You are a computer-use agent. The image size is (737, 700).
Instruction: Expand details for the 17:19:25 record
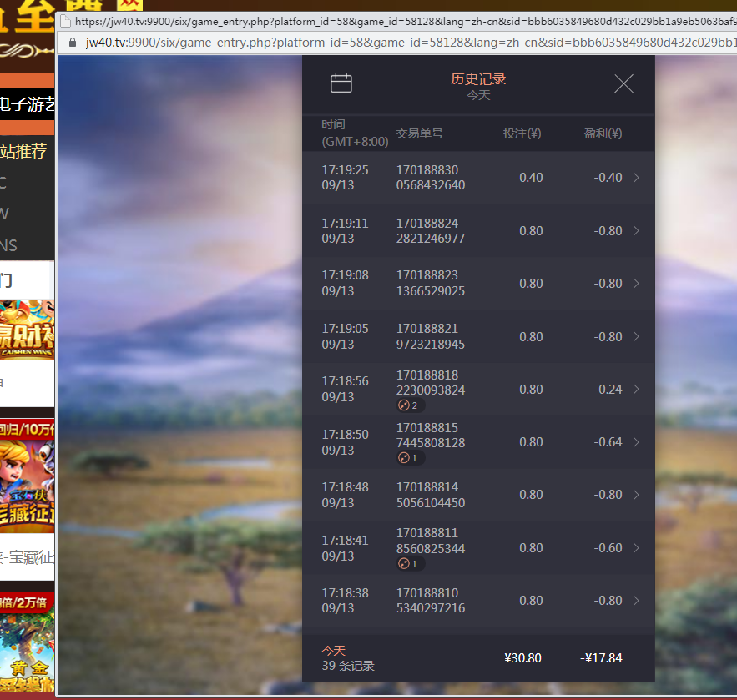tap(636, 178)
